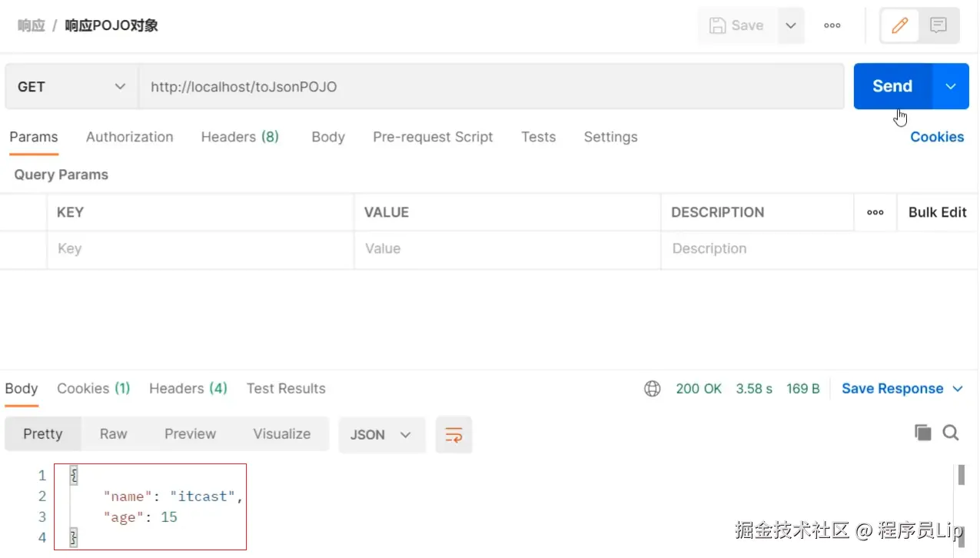
Task: Switch to the Preview view
Action: tap(190, 434)
